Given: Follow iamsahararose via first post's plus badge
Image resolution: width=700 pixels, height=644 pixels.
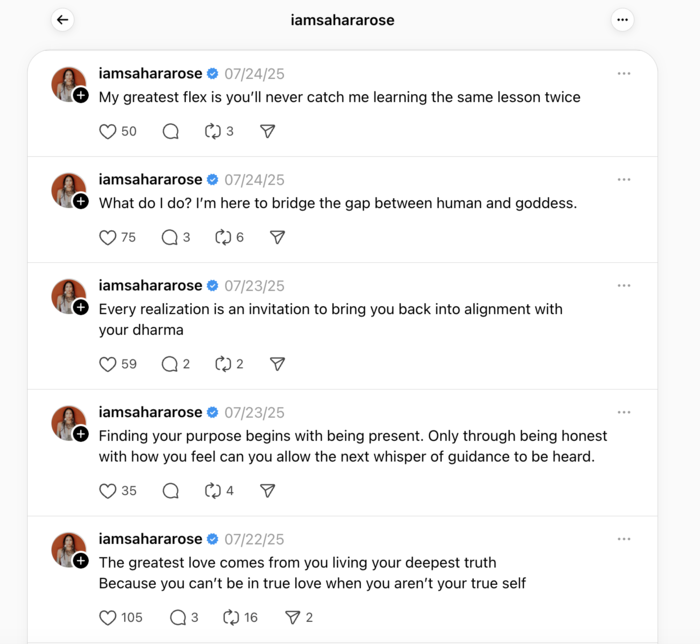Looking at the screenshot, I should pyautogui.click(x=81, y=95).
